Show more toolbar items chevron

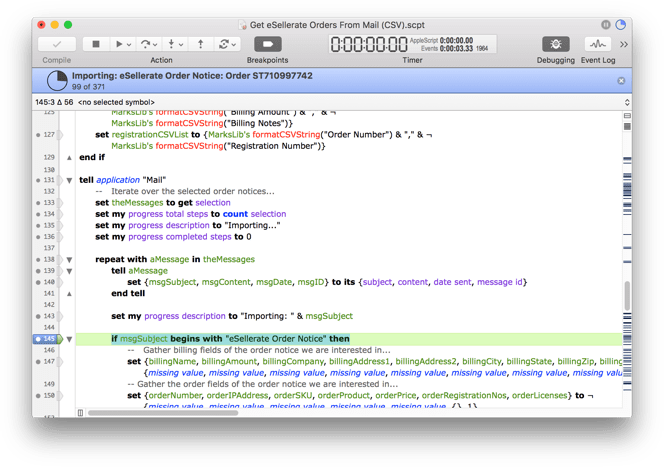point(624,44)
